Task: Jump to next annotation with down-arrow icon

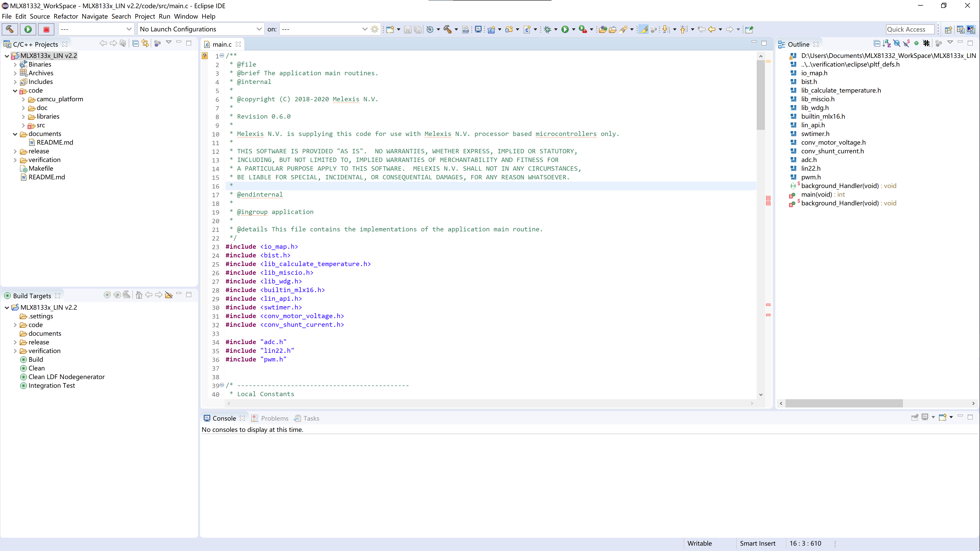Action: click(x=666, y=29)
